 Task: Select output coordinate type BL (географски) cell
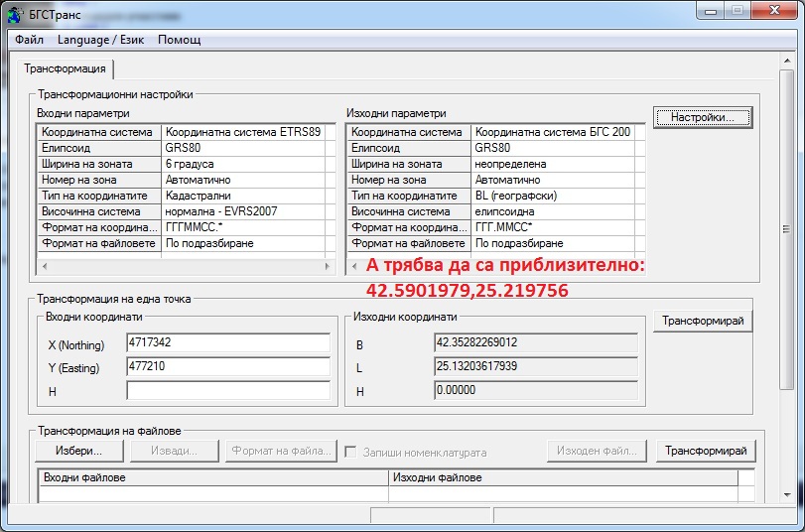coord(551,196)
